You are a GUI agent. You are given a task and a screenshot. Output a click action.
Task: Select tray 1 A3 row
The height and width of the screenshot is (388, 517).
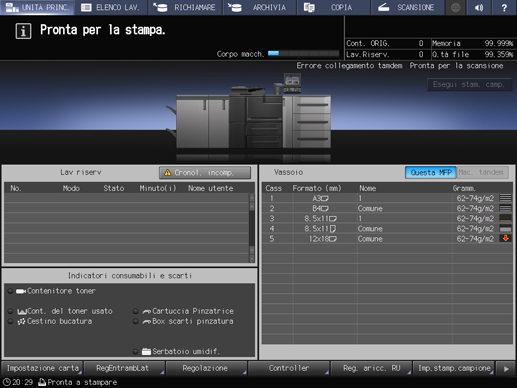(387, 198)
